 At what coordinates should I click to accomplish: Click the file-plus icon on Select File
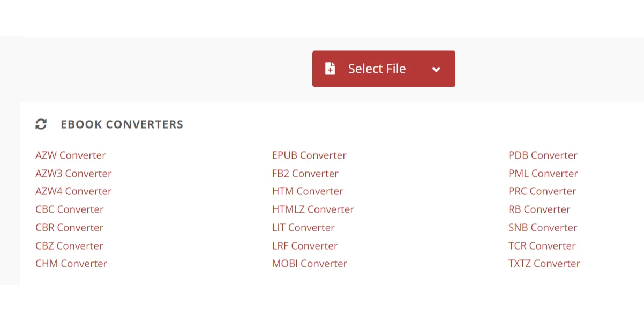tap(330, 69)
